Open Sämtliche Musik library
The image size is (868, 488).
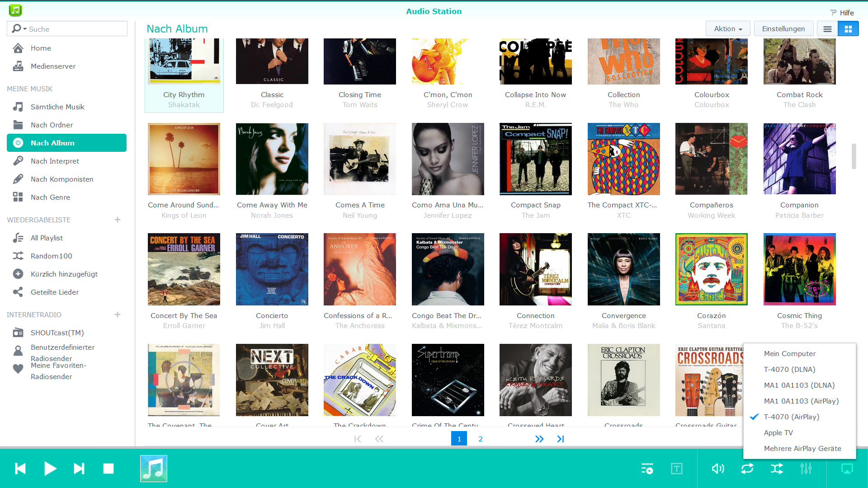coord(67,107)
